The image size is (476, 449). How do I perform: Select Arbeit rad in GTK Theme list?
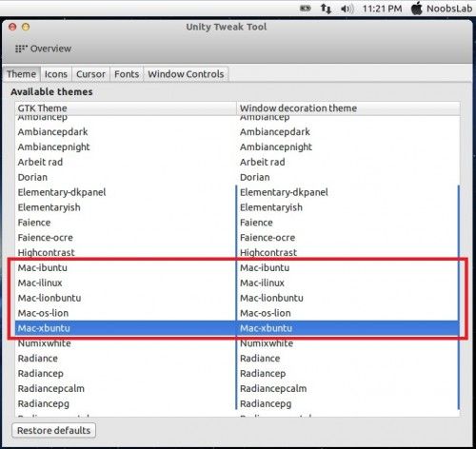coord(126,162)
